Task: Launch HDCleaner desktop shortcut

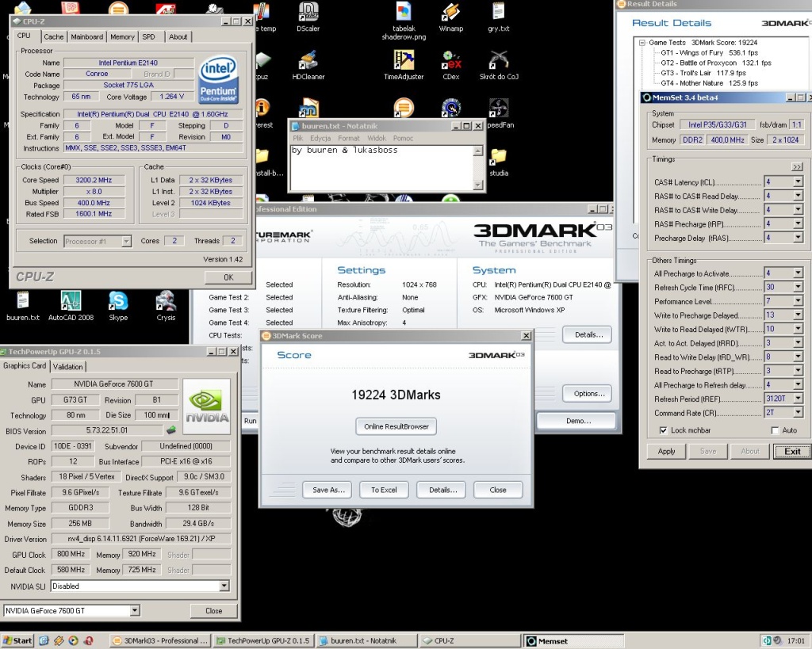Action: 308,65
